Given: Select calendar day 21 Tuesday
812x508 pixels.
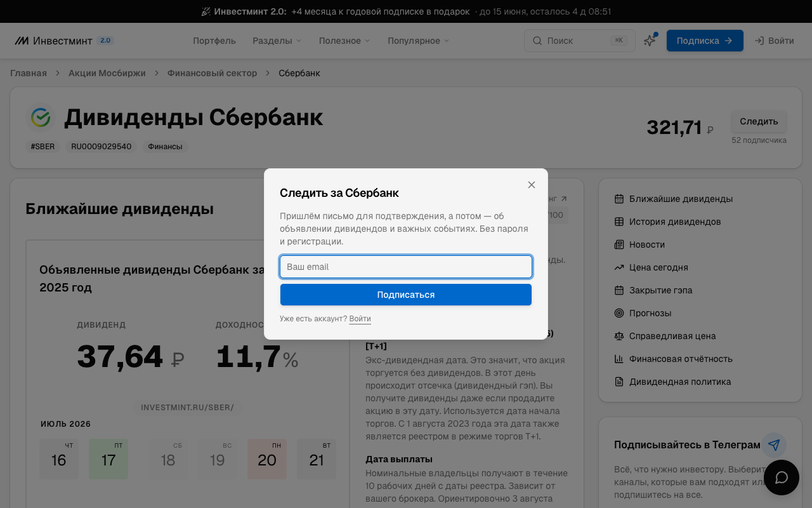Looking at the screenshot, I should tap(317, 458).
